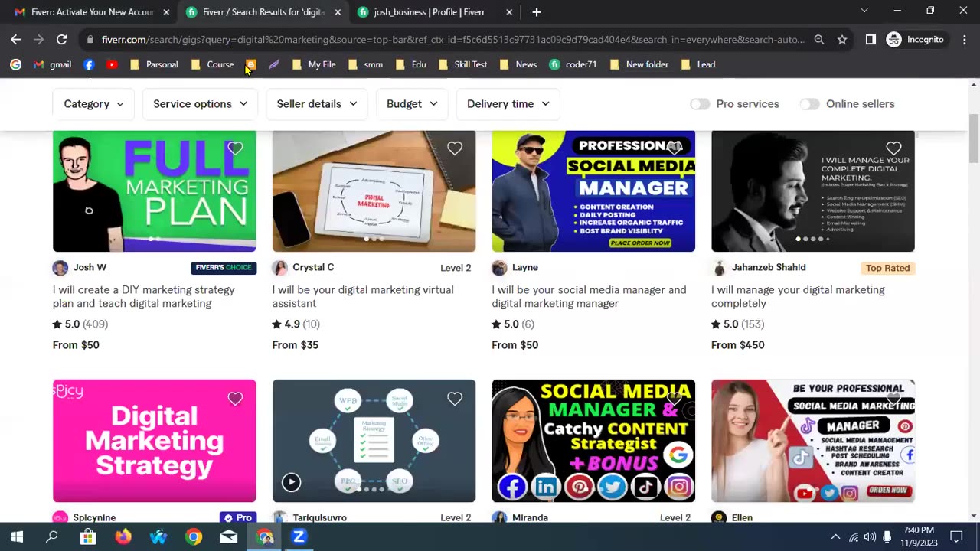This screenshot has height=551, width=980.
Task: Launch Firefox from the taskbar
Action: 123,536
